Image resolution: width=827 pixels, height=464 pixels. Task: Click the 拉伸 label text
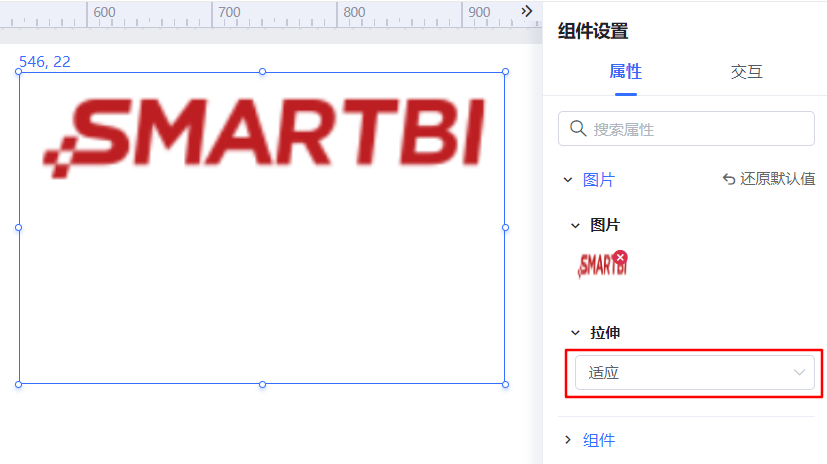(605, 333)
